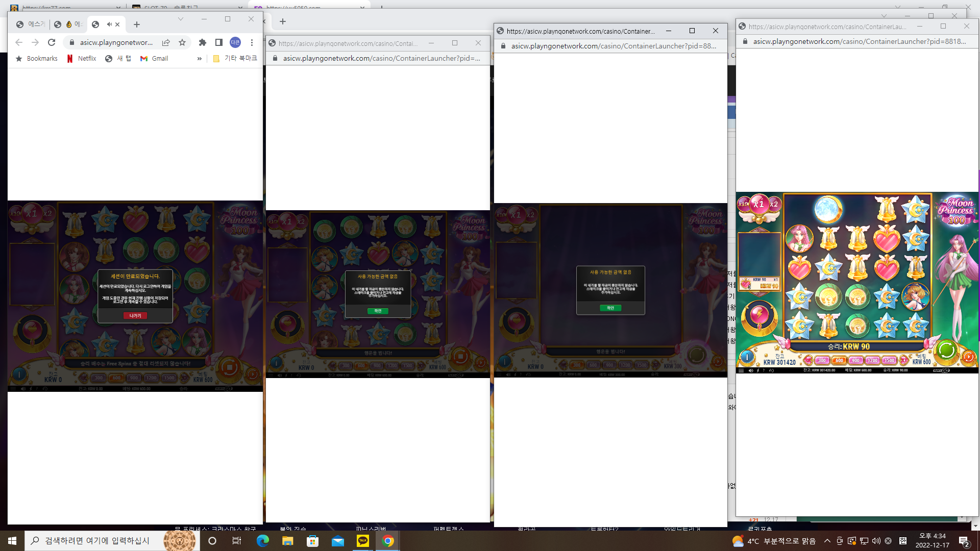
Task: Open the 새 탭 bookmark
Action: point(118,59)
